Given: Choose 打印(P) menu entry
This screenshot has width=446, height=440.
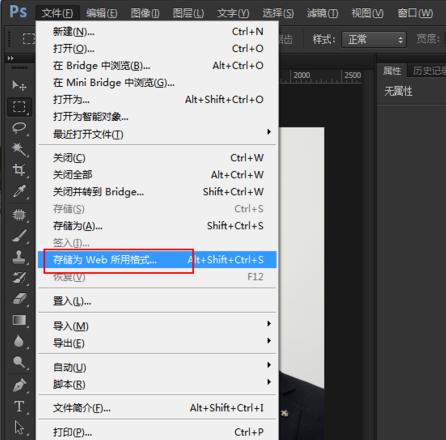Looking at the screenshot, I should [157, 432].
